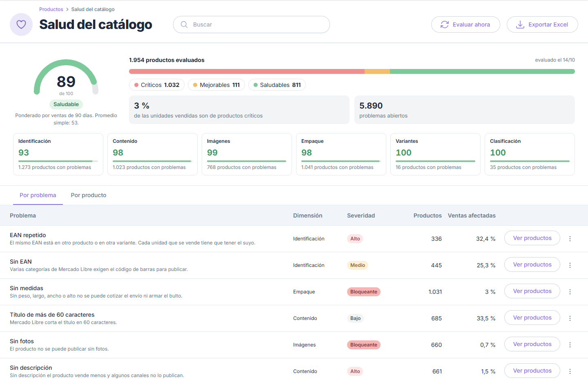Open the Clasificación dimension card

[530, 154]
